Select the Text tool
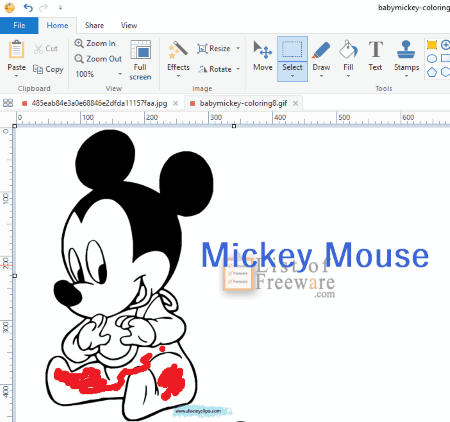This screenshot has width=450, height=422. click(x=375, y=56)
